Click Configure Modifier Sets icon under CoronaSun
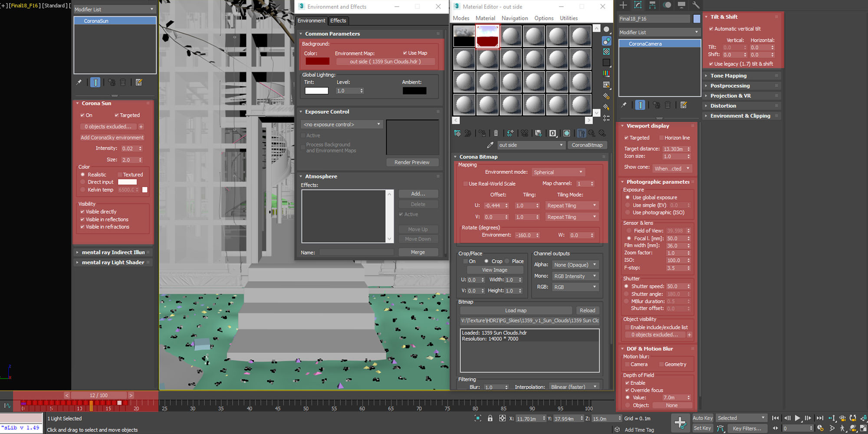Viewport: 868px width, 434px height. pyautogui.click(x=139, y=82)
